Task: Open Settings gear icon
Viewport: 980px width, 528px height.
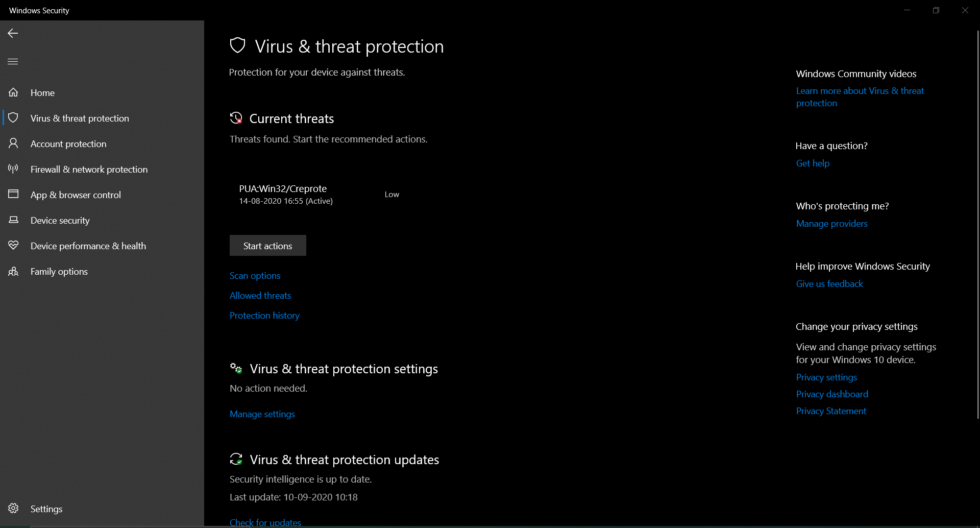Action: coord(13,509)
